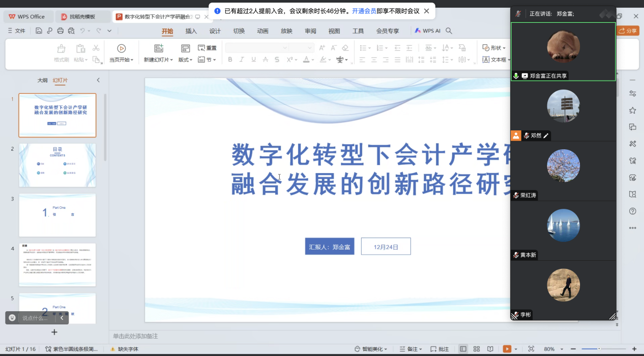Click the new slide icon
The image size is (644, 356).
tap(159, 49)
